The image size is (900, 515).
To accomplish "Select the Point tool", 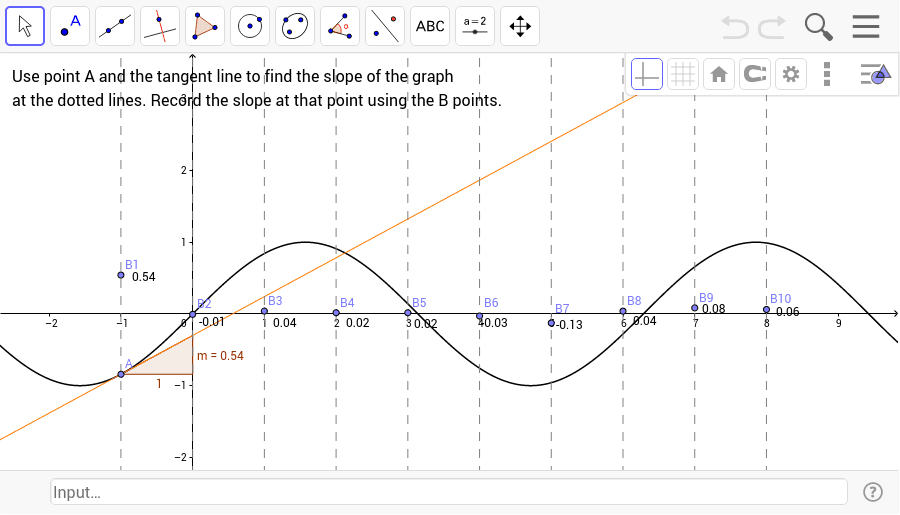I will (70, 26).
